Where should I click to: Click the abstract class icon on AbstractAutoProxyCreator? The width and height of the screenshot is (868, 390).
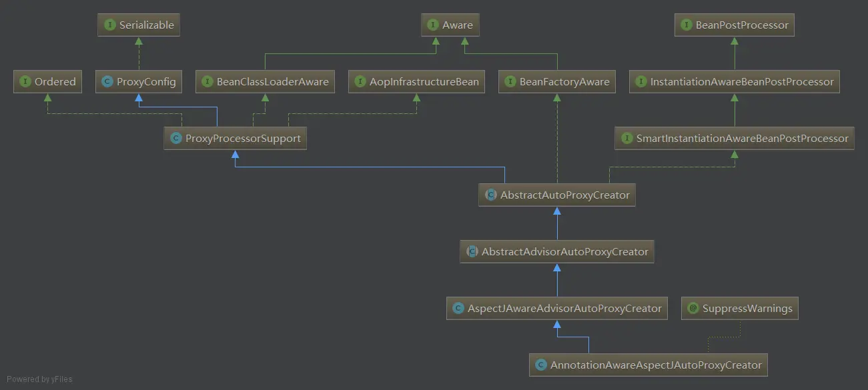491,195
